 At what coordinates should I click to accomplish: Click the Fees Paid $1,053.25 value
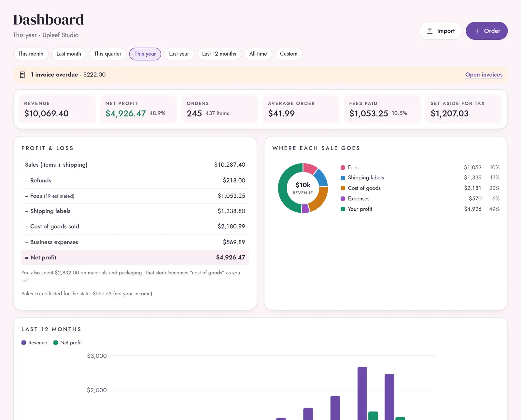[x=369, y=113]
